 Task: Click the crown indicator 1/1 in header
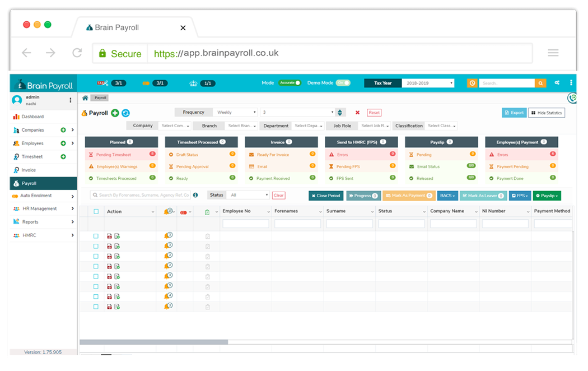coord(203,84)
